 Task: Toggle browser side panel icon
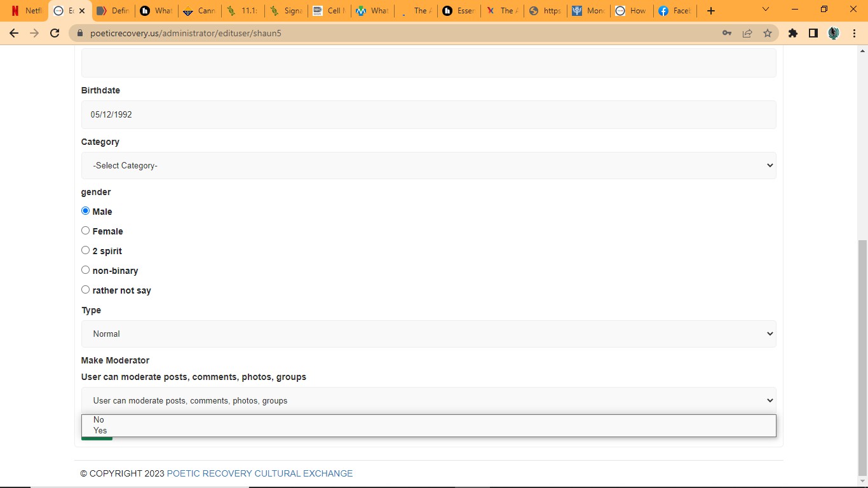[813, 33]
